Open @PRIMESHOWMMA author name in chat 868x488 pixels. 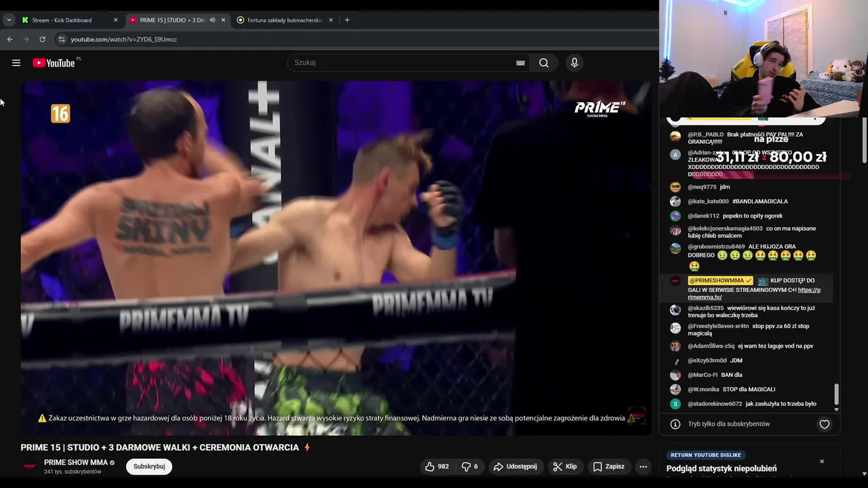[x=720, y=281]
